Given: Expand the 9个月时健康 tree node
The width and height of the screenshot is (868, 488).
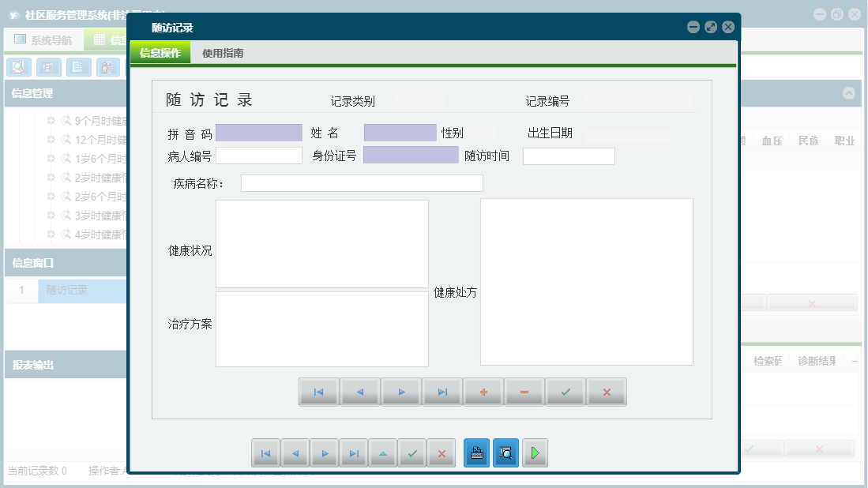Looking at the screenshot, I should coord(51,120).
